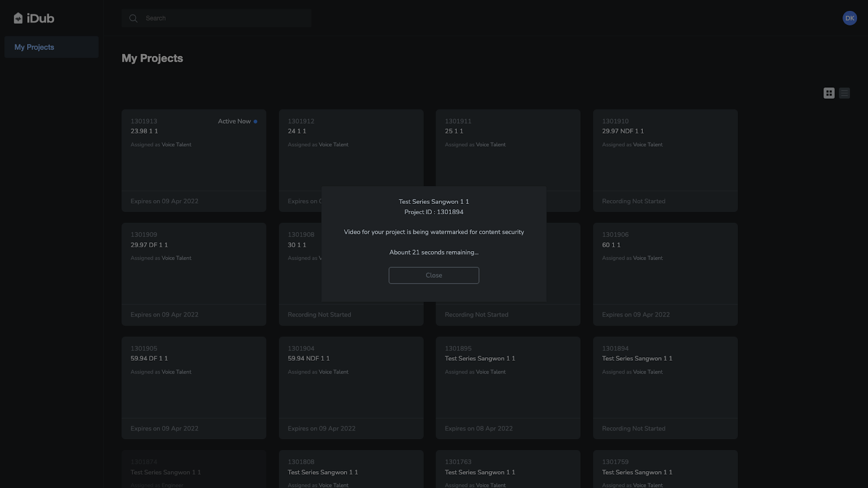Image resolution: width=868 pixels, height=488 pixels.
Task: Click expiry date on card 1301913
Action: 164,201
